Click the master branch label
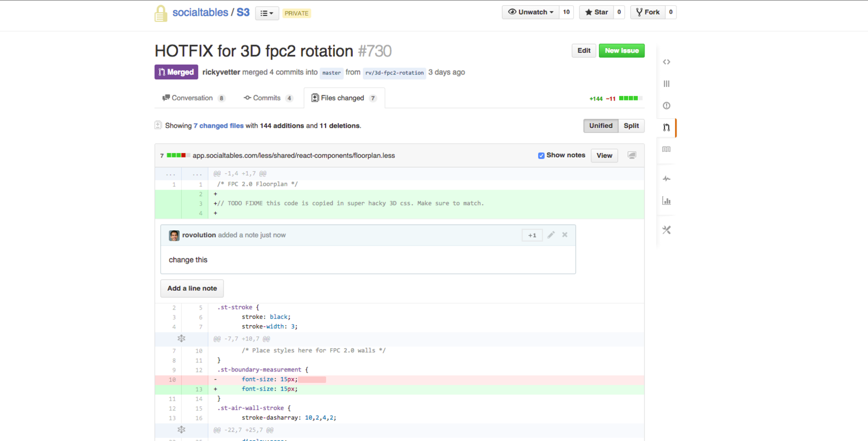 (331, 73)
